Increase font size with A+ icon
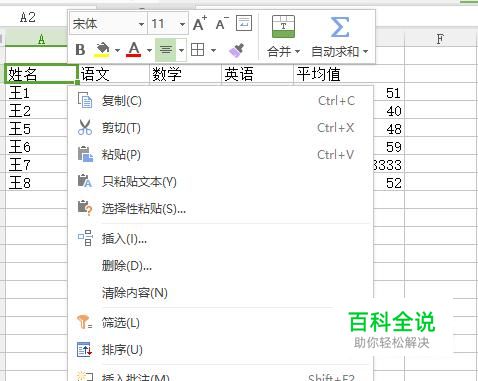The width and height of the screenshot is (478, 381). (200, 23)
